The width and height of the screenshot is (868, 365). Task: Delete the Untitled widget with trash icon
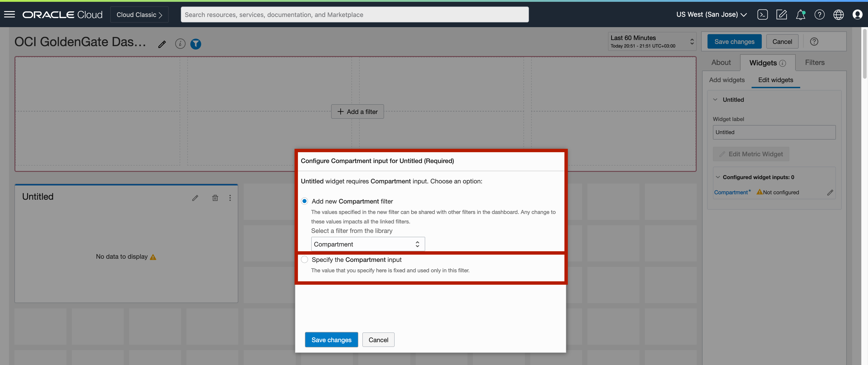point(215,198)
